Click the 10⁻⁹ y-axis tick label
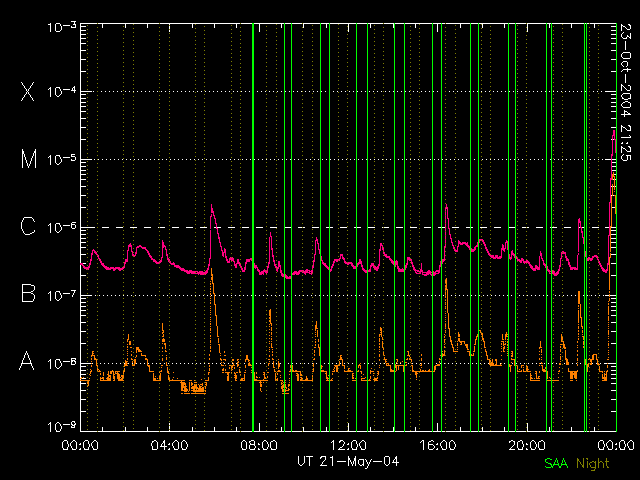 pos(62,426)
